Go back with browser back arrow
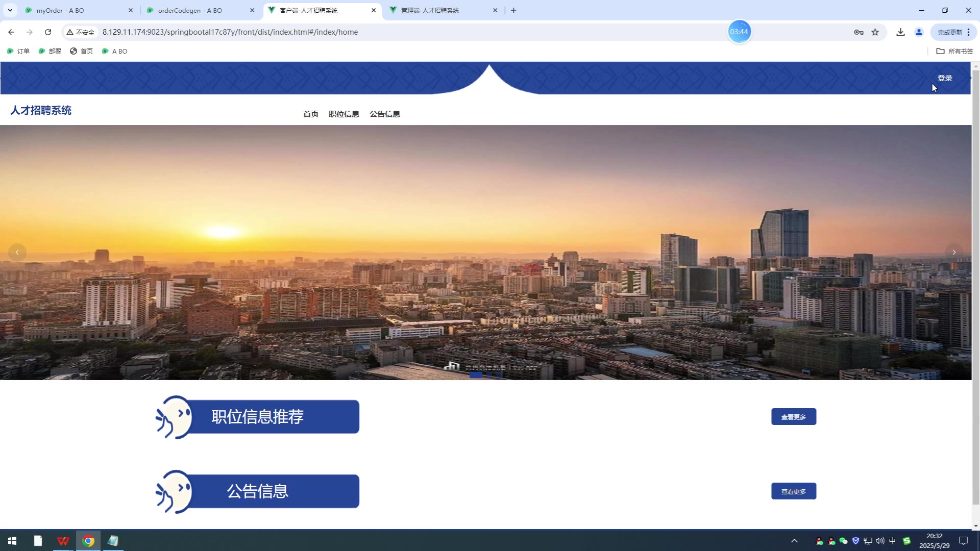The image size is (980, 551). click(x=11, y=32)
